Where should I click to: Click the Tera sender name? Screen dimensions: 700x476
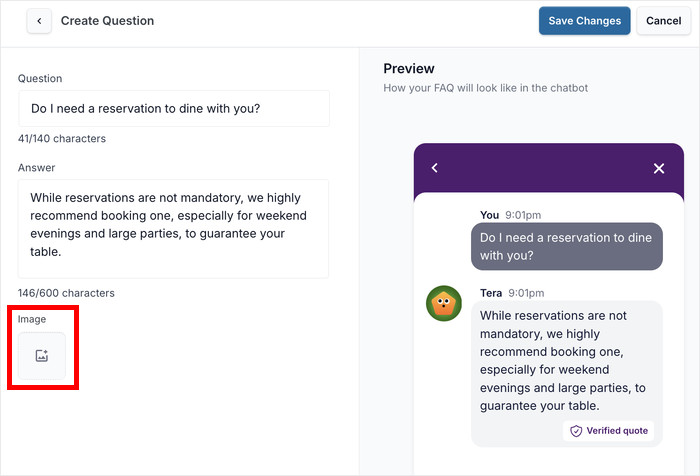pyautogui.click(x=491, y=293)
